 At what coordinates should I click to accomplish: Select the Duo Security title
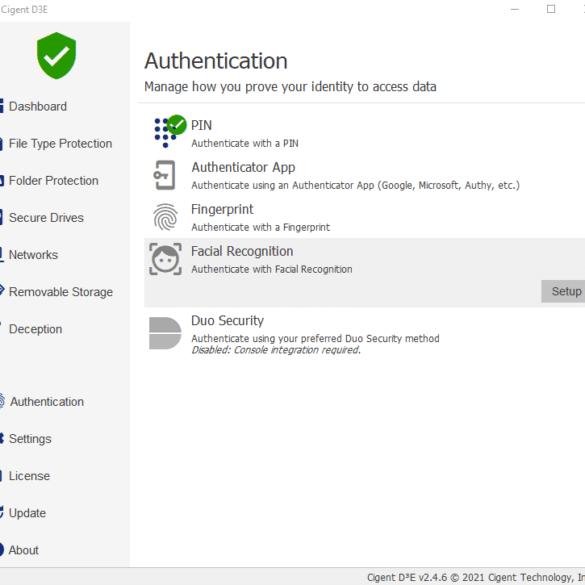(227, 321)
